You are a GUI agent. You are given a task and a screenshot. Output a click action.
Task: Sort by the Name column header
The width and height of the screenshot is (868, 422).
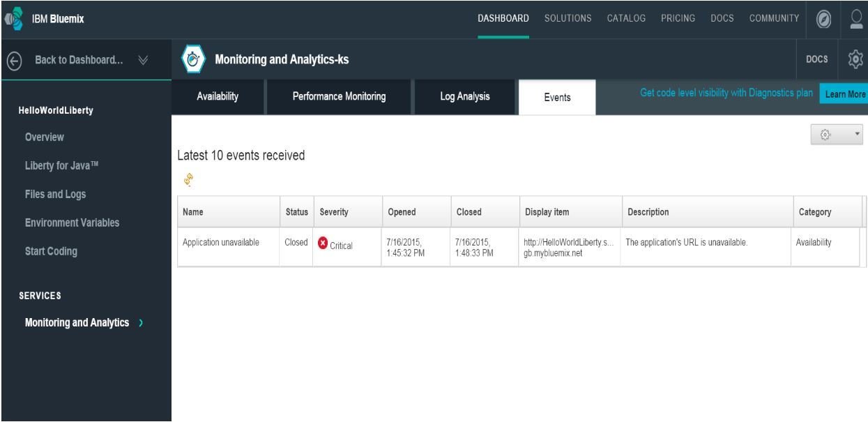coord(229,211)
